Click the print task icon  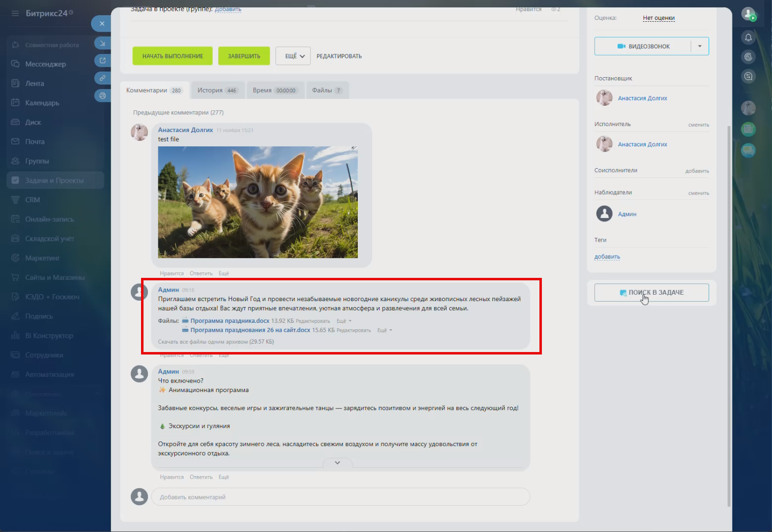(102, 95)
